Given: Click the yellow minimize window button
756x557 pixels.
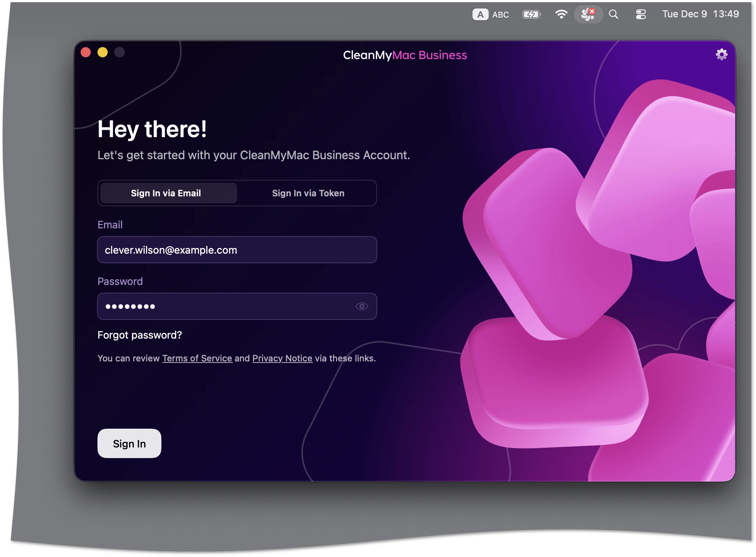Looking at the screenshot, I should [x=103, y=53].
